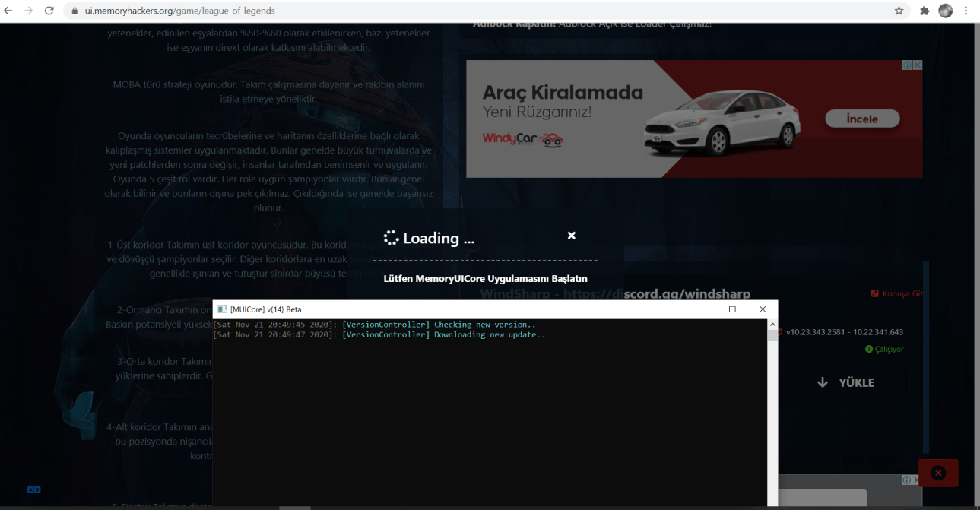Click the İncele button in the car ad
Image resolution: width=980 pixels, height=510 pixels.
(x=862, y=119)
